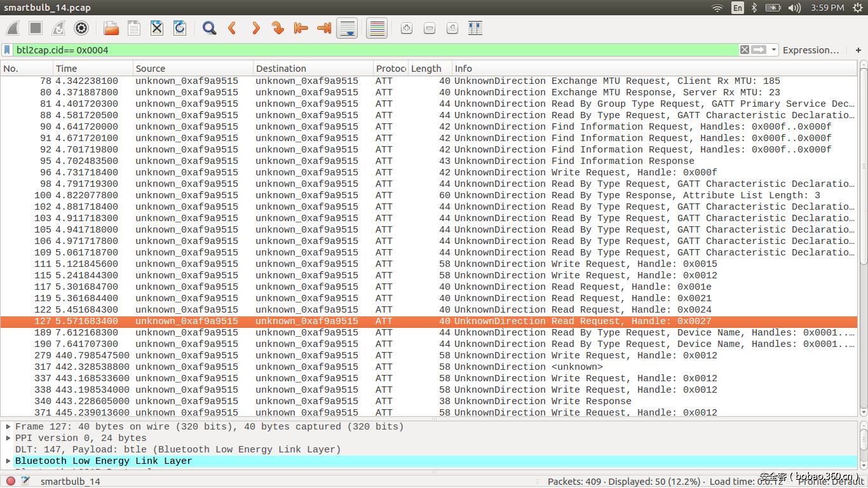Zoom in on packet text

coord(407,28)
